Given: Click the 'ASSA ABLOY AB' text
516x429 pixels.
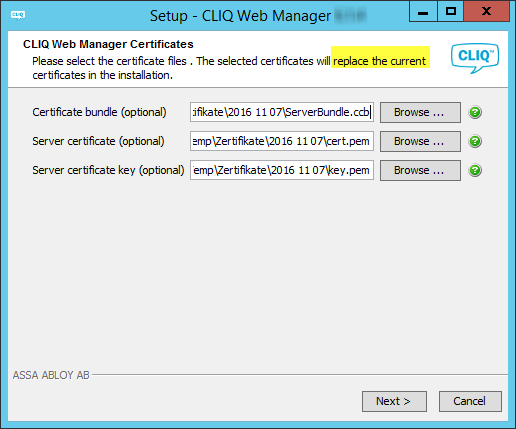Looking at the screenshot, I should pyautogui.click(x=51, y=375).
